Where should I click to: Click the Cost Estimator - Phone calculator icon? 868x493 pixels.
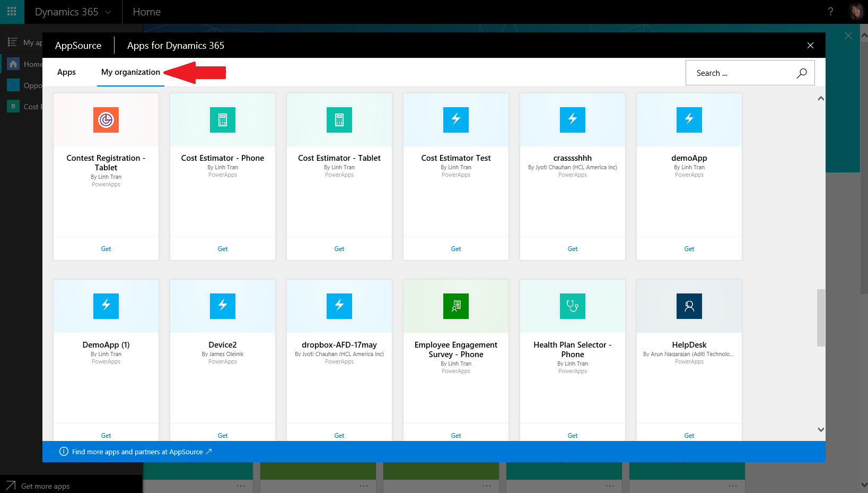point(222,120)
